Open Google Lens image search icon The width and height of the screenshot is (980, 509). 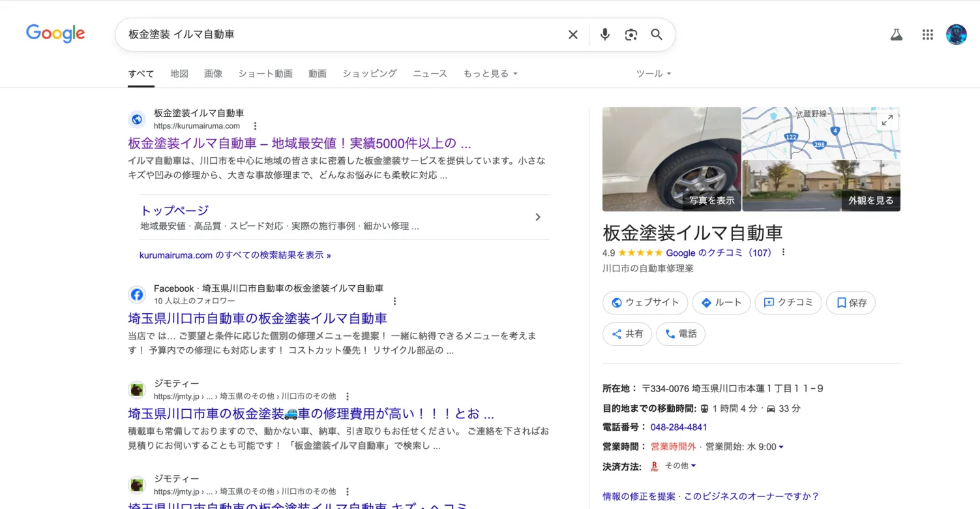click(x=631, y=35)
